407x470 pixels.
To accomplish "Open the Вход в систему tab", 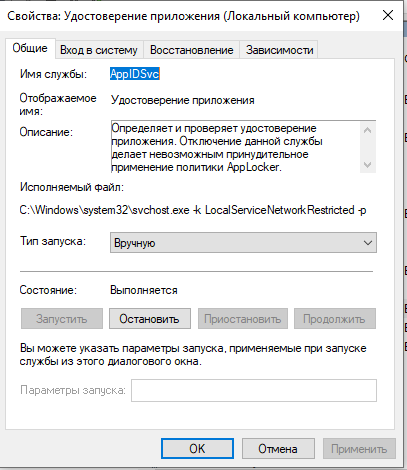I will coord(99,50).
